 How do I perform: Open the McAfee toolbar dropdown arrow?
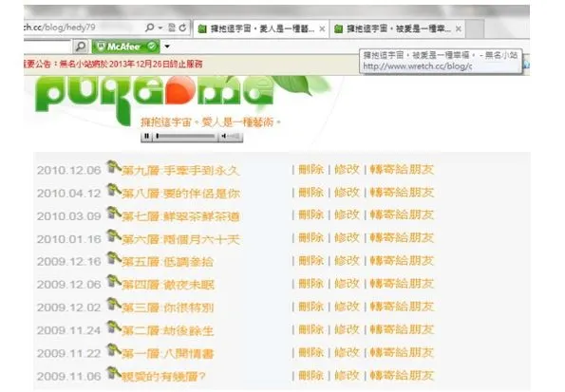(x=167, y=47)
